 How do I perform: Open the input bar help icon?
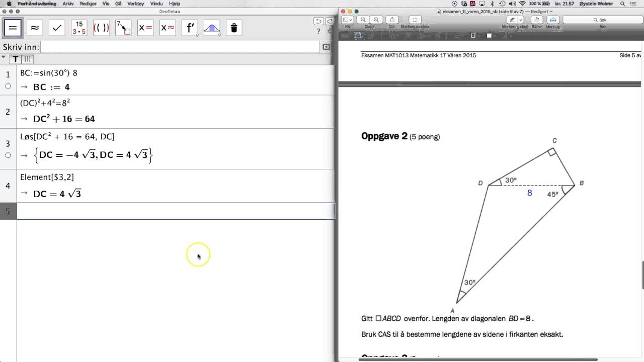[x=326, y=47]
